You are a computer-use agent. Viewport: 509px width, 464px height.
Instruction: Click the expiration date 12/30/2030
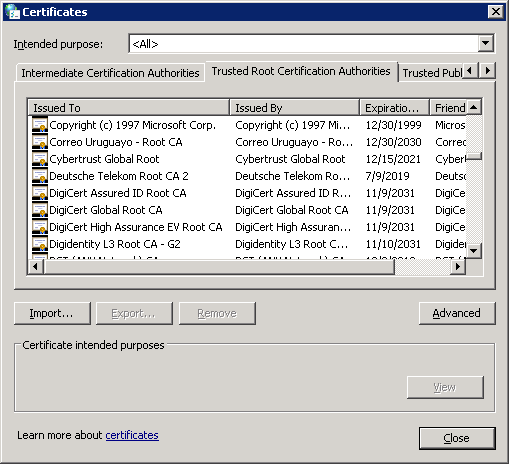point(393,142)
